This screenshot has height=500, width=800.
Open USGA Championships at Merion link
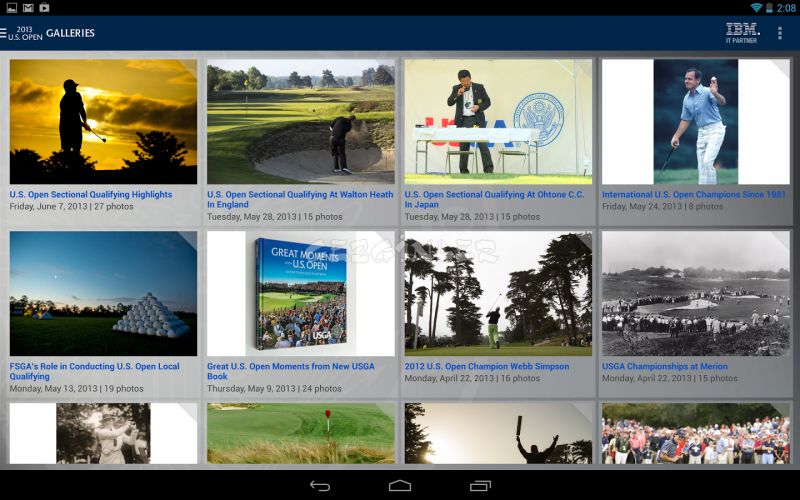[x=665, y=366]
